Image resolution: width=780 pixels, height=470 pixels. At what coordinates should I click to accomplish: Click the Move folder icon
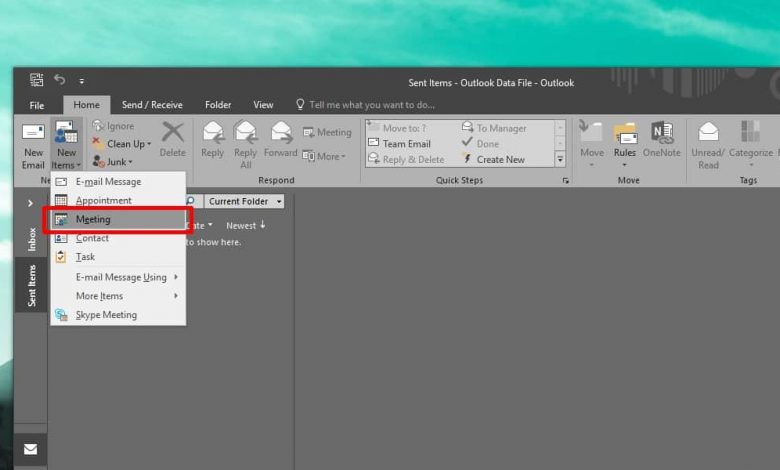click(591, 132)
